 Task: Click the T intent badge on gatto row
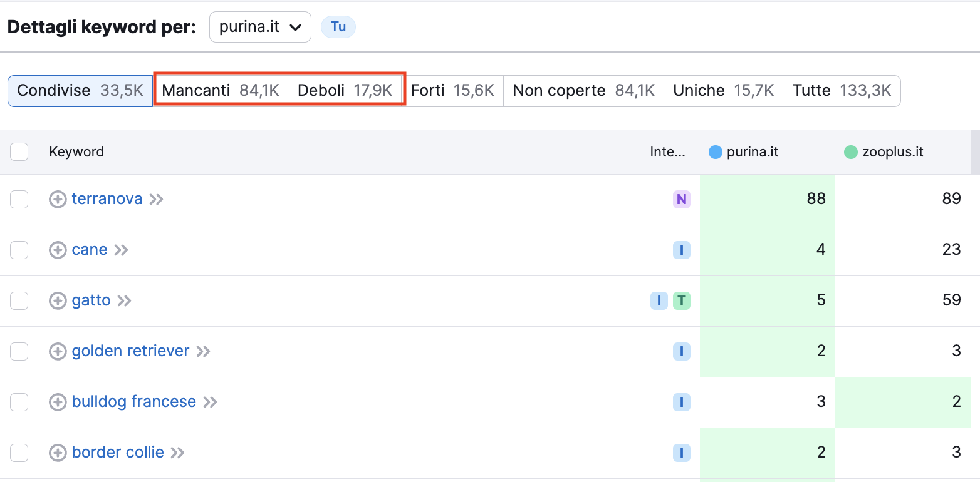(682, 300)
